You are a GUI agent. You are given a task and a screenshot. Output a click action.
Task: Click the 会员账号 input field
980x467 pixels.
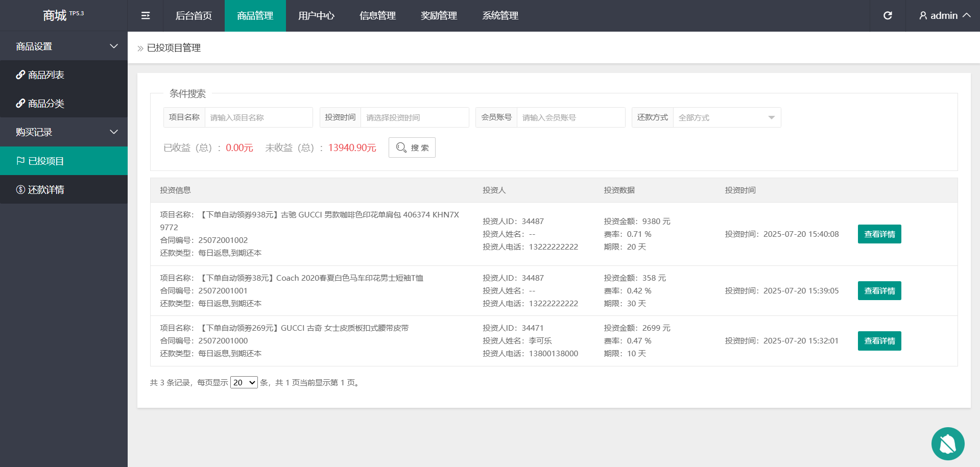pos(571,117)
